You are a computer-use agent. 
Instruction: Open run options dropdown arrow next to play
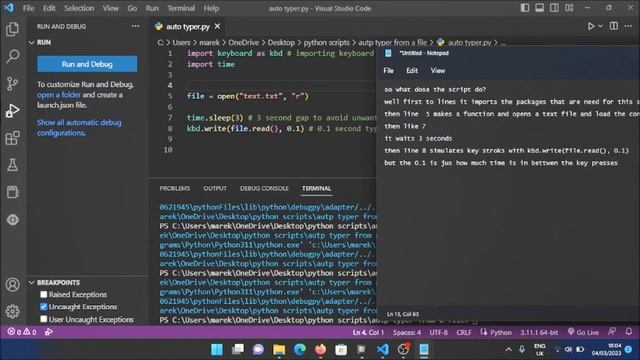tap(600, 26)
